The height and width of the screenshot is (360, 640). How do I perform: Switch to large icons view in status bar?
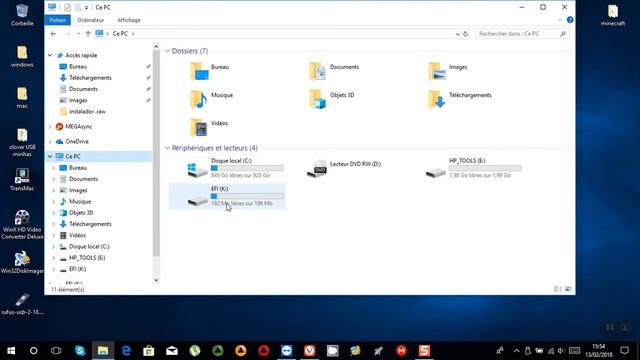568,289
